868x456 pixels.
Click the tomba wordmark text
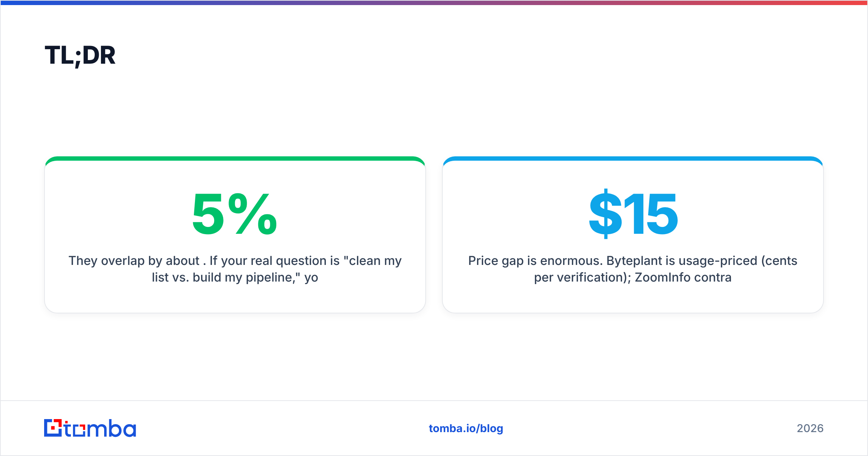[x=100, y=428]
